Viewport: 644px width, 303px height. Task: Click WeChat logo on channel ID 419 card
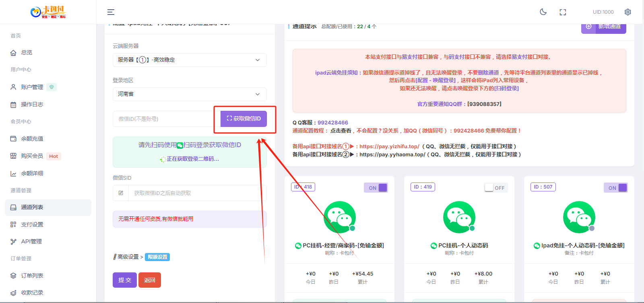pyautogui.click(x=459, y=217)
